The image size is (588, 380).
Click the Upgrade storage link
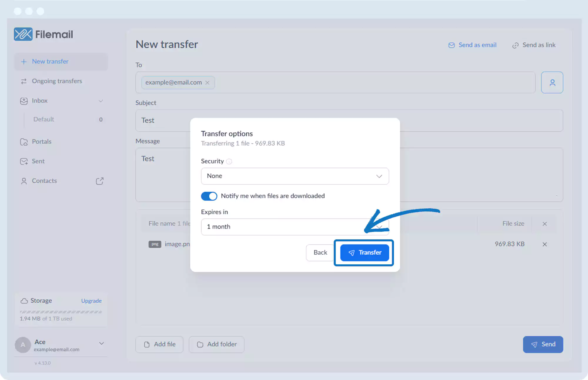(91, 301)
